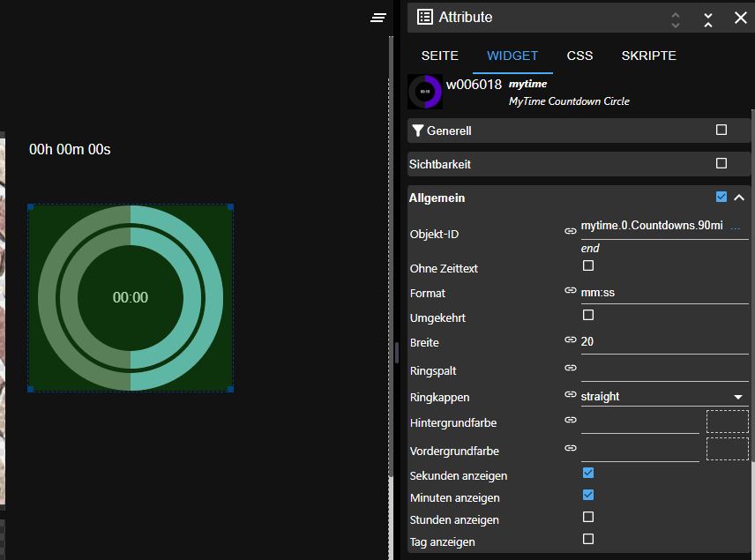Switch to the CSS tab
Screen dimensions: 755x560
pyautogui.click(x=579, y=56)
